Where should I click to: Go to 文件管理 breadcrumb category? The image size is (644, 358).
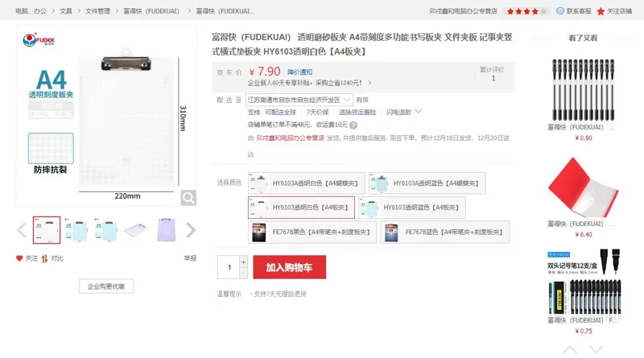(x=97, y=11)
